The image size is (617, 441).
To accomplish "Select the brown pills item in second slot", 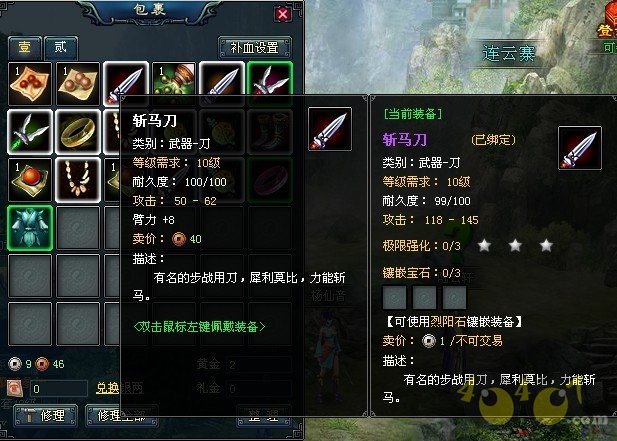I will point(78,83).
